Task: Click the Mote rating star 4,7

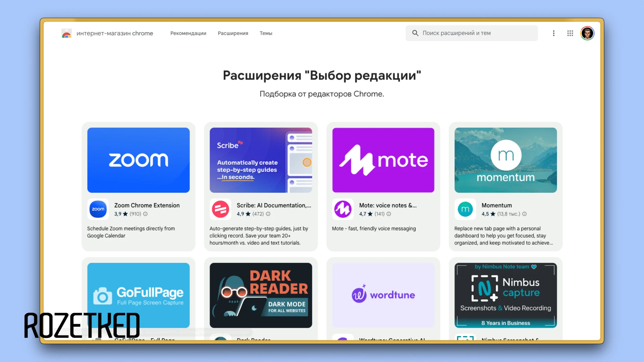Action: tap(370, 214)
